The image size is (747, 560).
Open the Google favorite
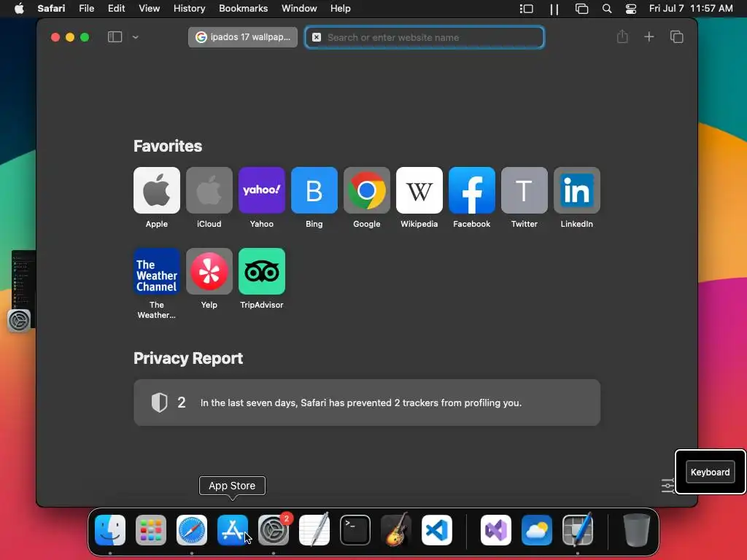367,190
